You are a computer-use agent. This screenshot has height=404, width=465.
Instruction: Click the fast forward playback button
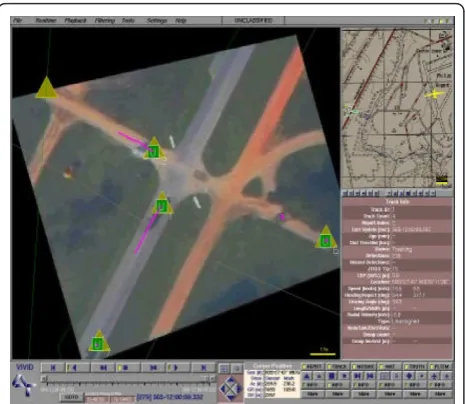pos(153,368)
